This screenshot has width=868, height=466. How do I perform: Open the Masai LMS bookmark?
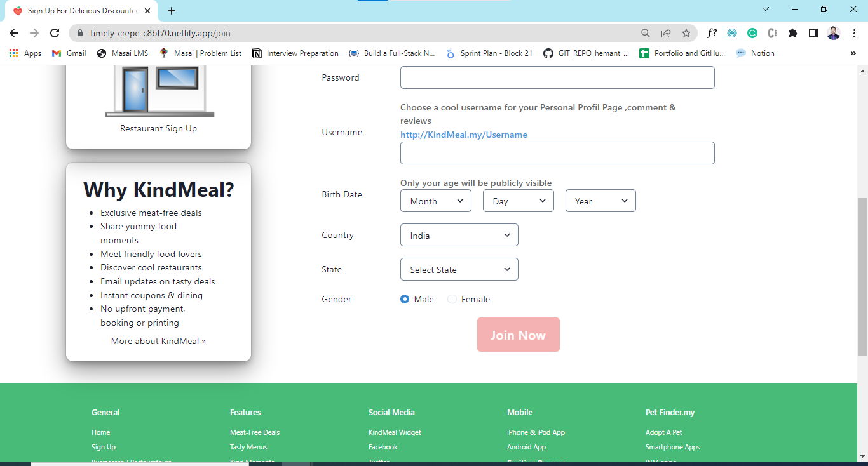pyautogui.click(x=123, y=53)
